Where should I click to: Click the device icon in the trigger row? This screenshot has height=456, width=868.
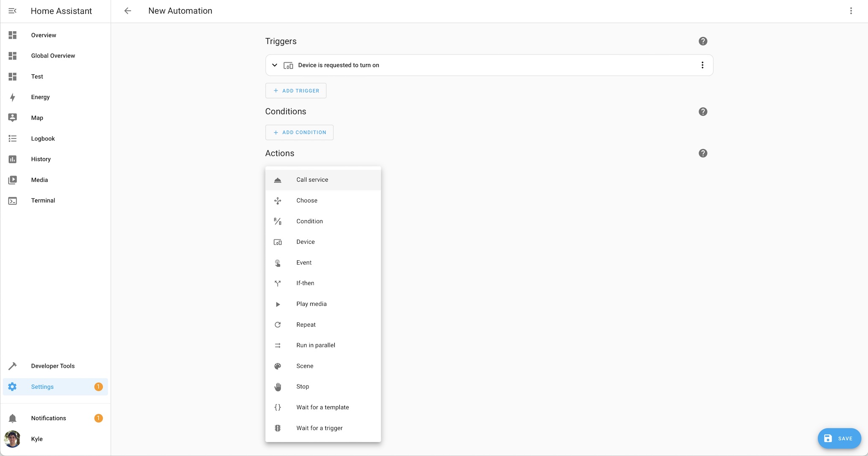288,66
